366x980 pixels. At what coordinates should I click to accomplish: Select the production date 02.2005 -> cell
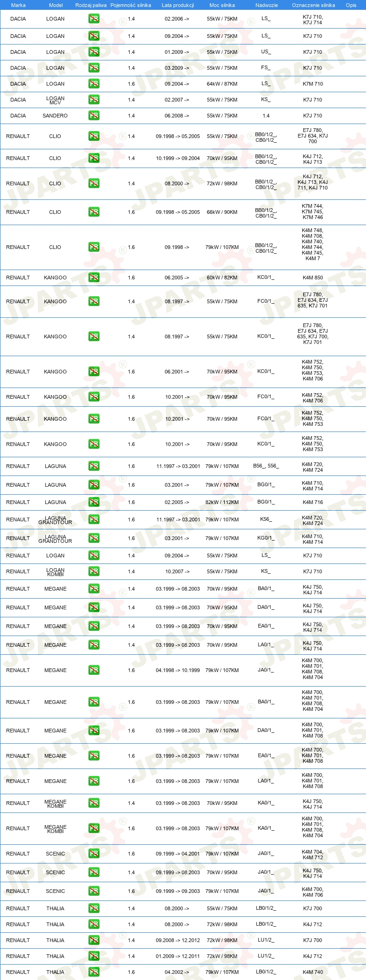point(177,502)
